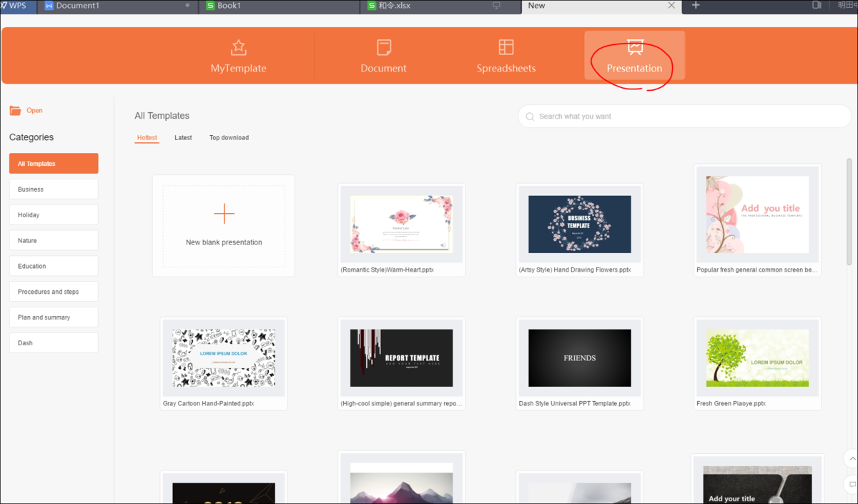This screenshot has width=858, height=504.
Task: Close the New tab
Action: click(x=671, y=6)
